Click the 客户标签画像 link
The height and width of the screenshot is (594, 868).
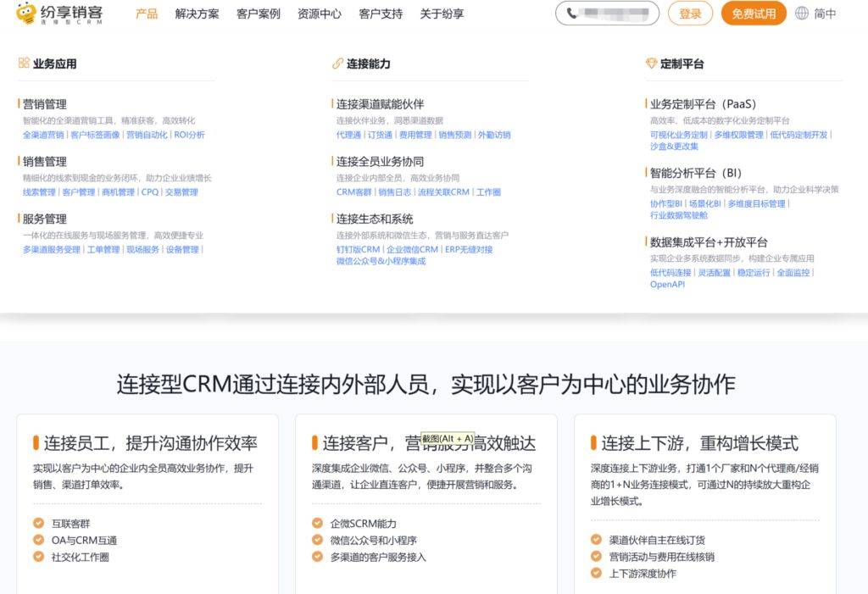[x=95, y=135]
